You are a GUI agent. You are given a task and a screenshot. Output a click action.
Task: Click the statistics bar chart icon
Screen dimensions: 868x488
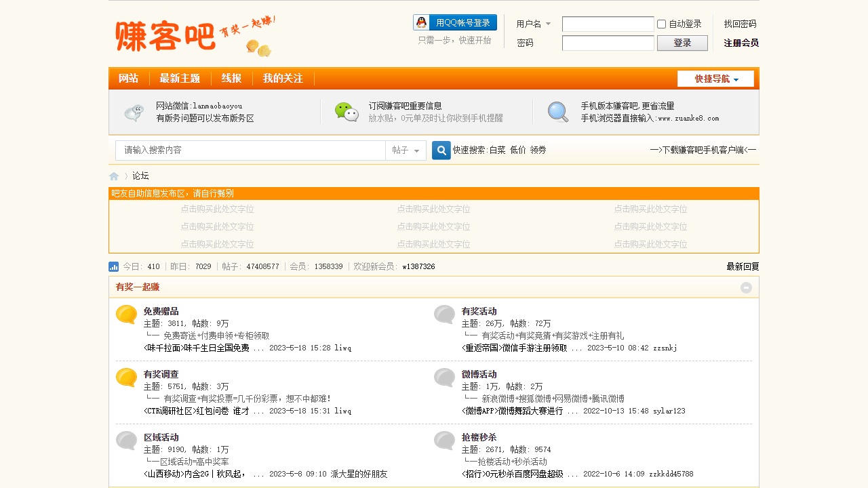pos(113,267)
